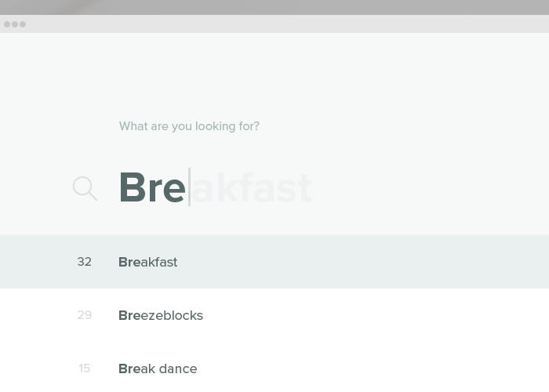Place the caret at the text cursor after "Bre"
549x392 pixels.
click(x=190, y=187)
